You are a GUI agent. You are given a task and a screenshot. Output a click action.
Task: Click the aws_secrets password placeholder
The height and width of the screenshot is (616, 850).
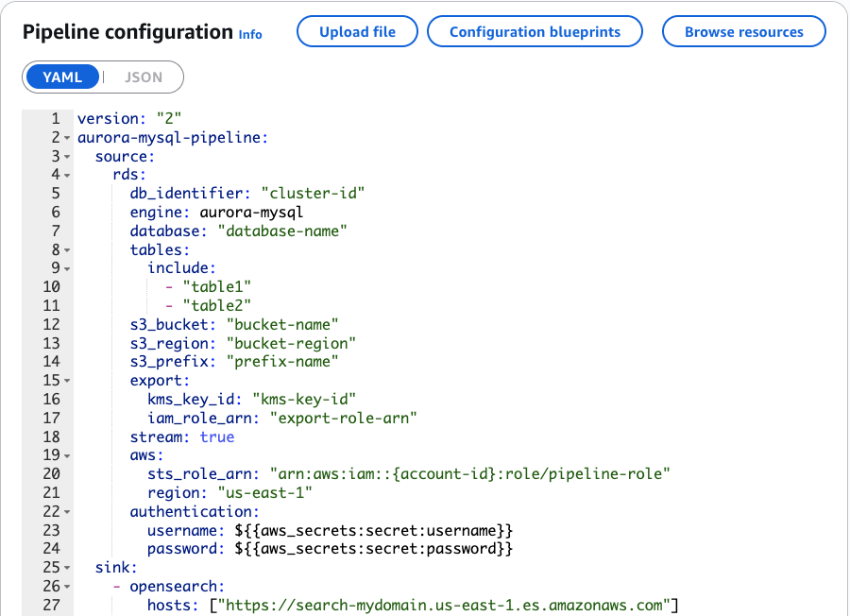coord(373,549)
